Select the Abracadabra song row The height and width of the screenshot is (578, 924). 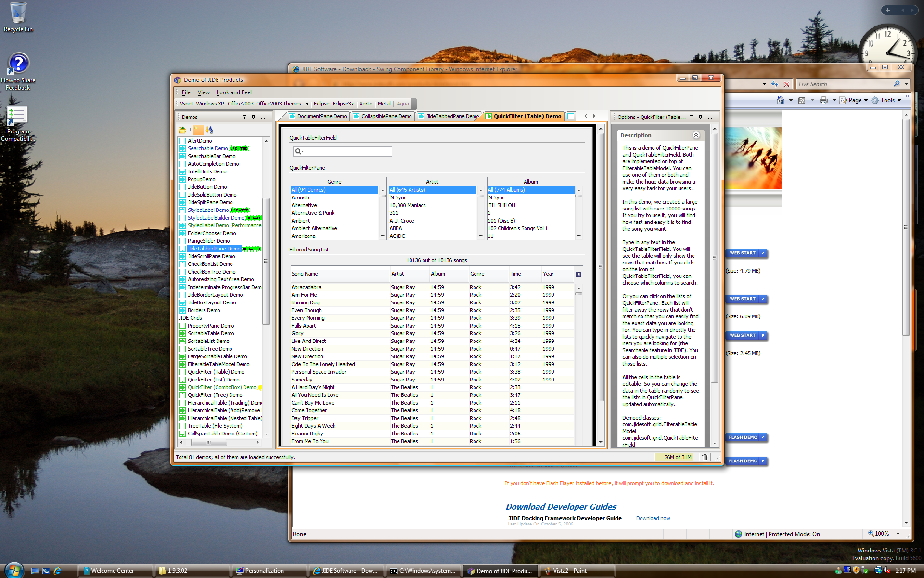[x=432, y=287]
